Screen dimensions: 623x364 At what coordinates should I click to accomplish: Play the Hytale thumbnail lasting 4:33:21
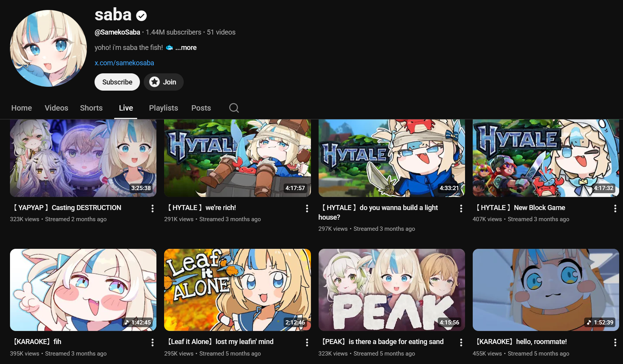coord(392,158)
